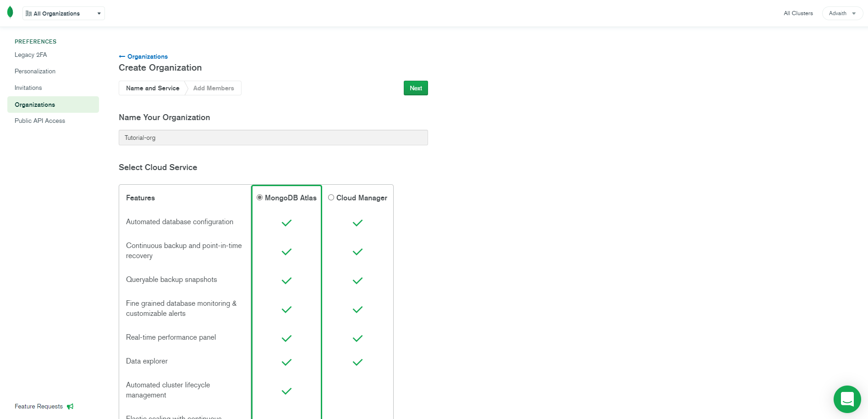Screen dimensions: 868x419
Task: Open the All Organizations dropdown
Action: pos(64,13)
